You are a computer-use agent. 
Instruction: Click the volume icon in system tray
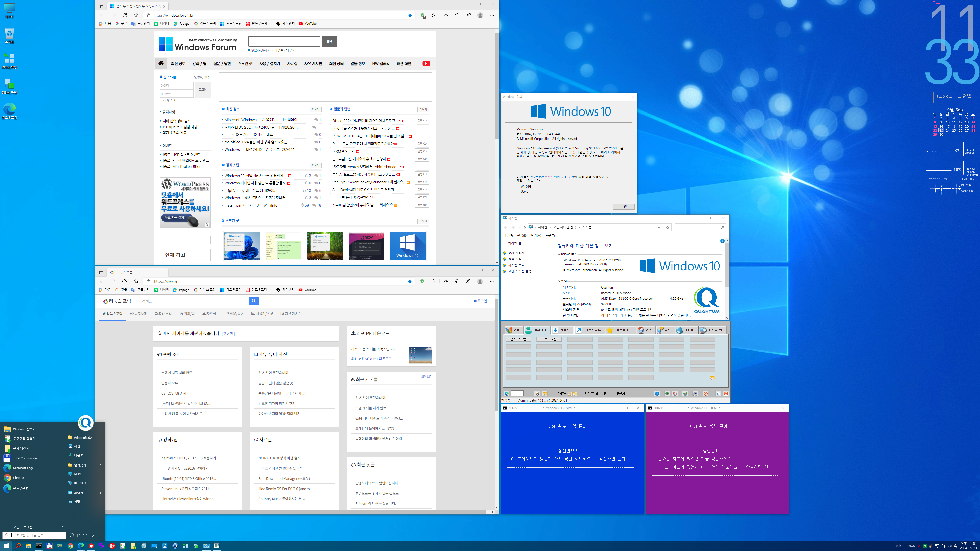(x=949, y=546)
